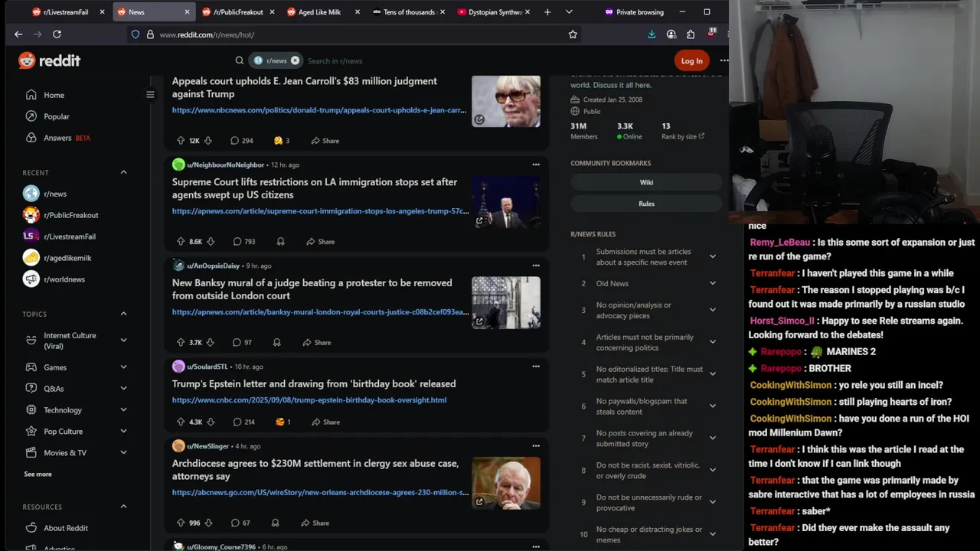980x551 pixels.
Task: Open options menu for SoulardSTL post
Action: click(536, 367)
